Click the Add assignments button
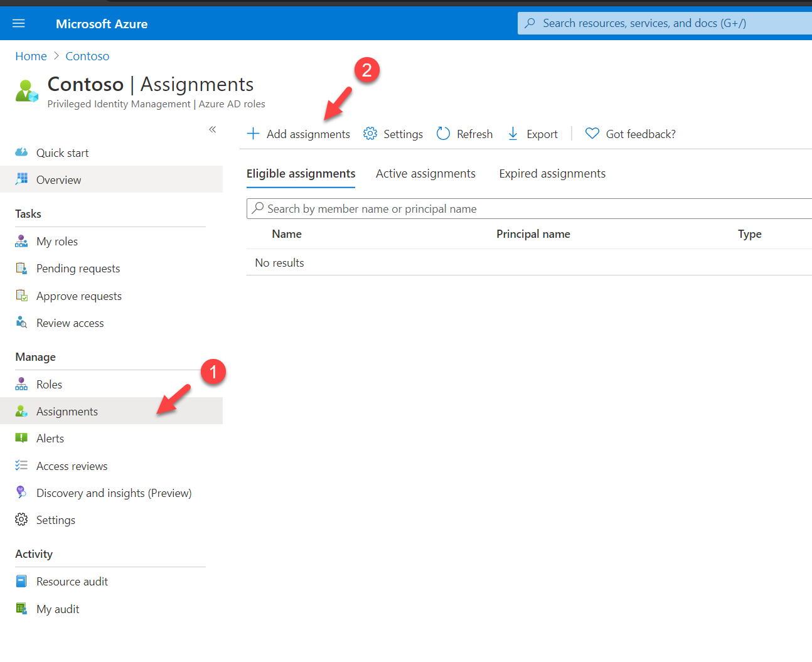Image resolution: width=812 pixels, height=662 pixels. (x=298, y=134)
